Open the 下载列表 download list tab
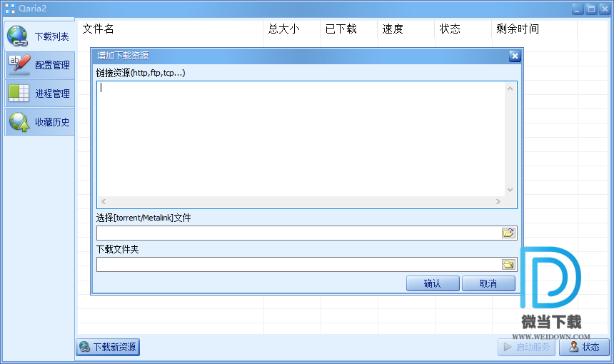This screenshot has width=614, height=364. tap(39, 36)
